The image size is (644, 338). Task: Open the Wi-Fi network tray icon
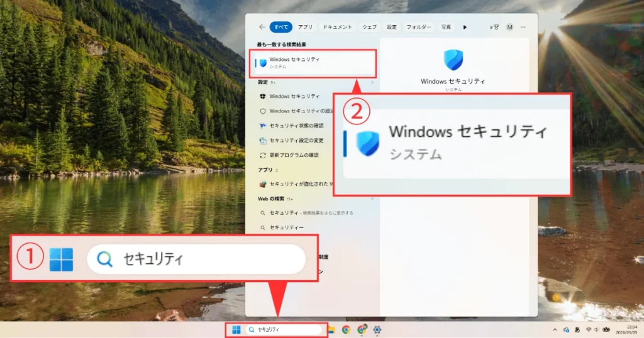pos(589,330)
